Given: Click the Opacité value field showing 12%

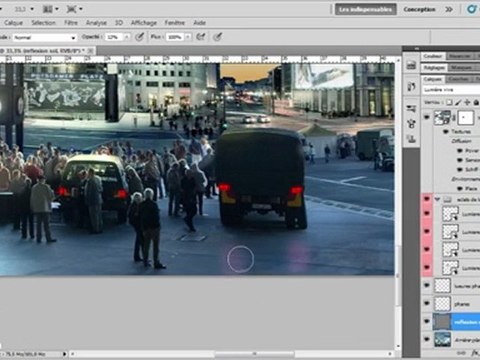Looking at the screenshot, I should 114,37.
